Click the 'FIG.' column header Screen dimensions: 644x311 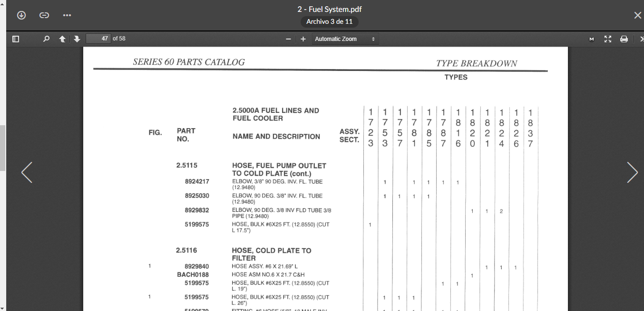155,133
